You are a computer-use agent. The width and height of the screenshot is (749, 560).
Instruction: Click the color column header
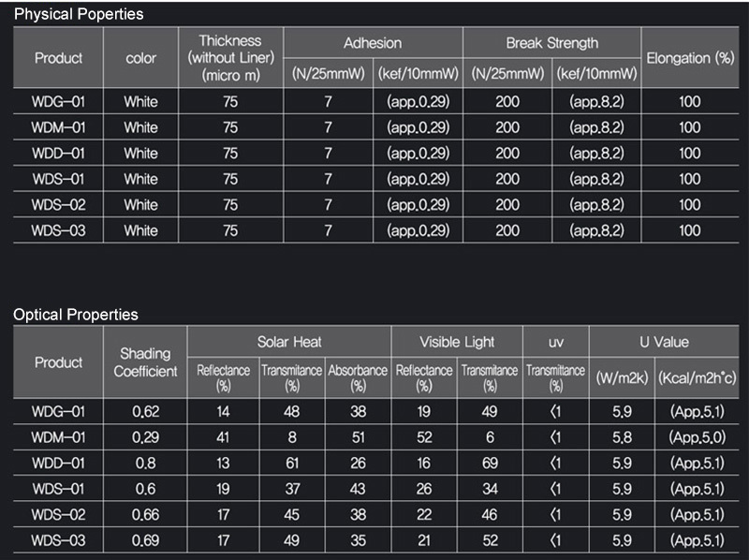coord(140,58)
